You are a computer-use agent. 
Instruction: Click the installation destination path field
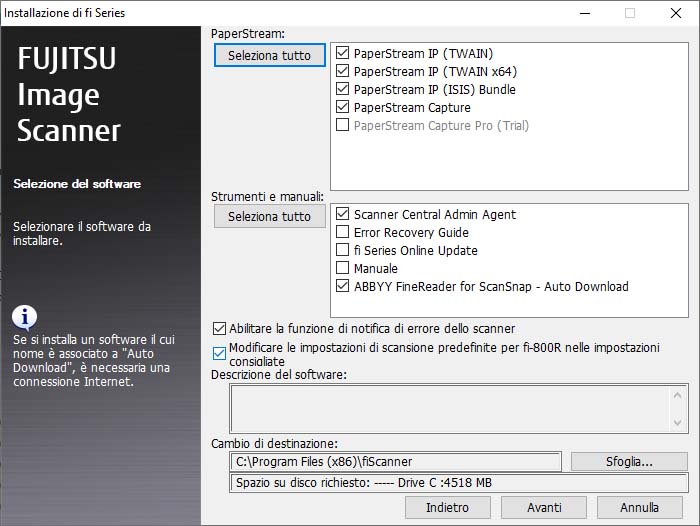[x=396, y=461]
